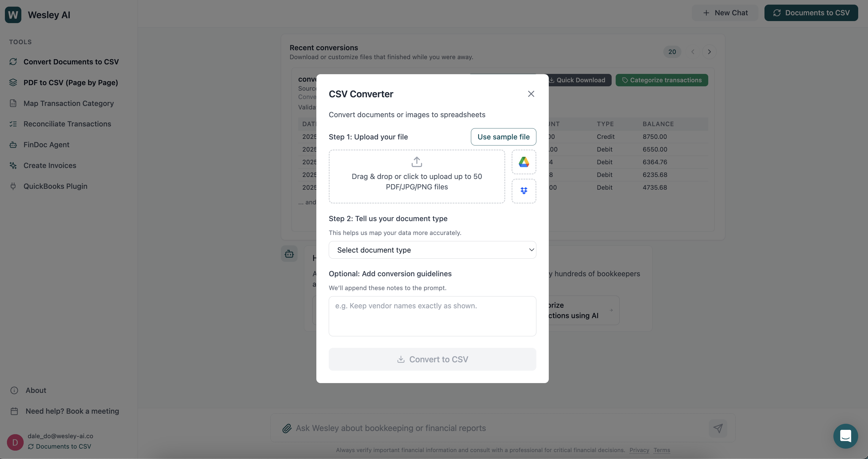Close the CSV Converter dialog

point(531,94)
